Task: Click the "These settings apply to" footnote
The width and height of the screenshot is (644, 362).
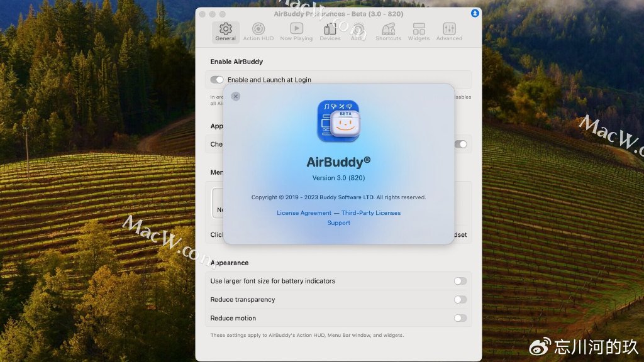Action: coord(307,336)
